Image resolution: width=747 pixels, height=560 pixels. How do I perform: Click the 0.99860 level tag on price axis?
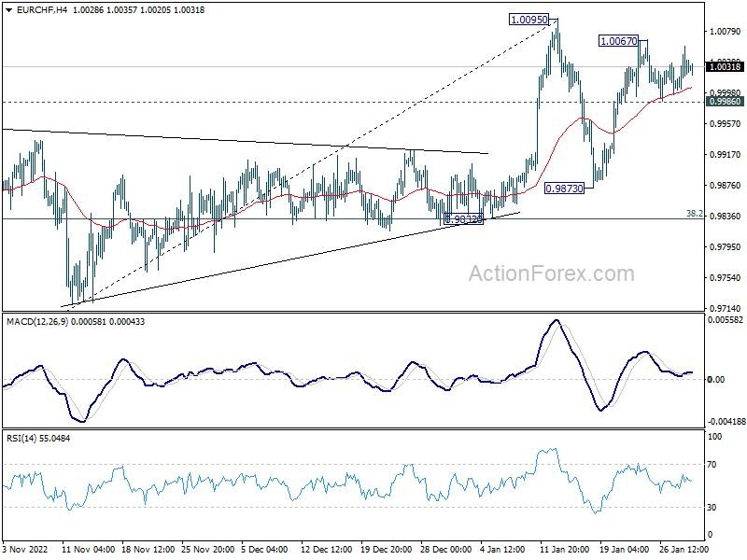726,102
